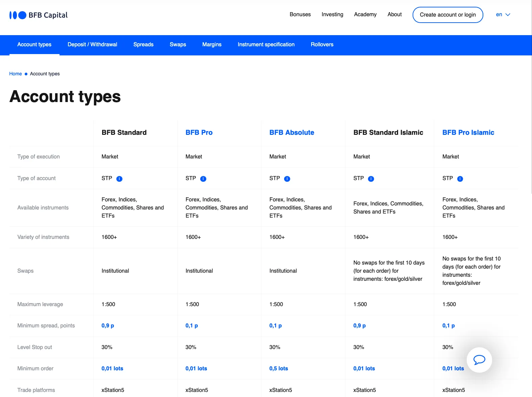This screenshot has height=397, width=532.
Task: Select the Account types tab
Action: [x=34, y=45]
